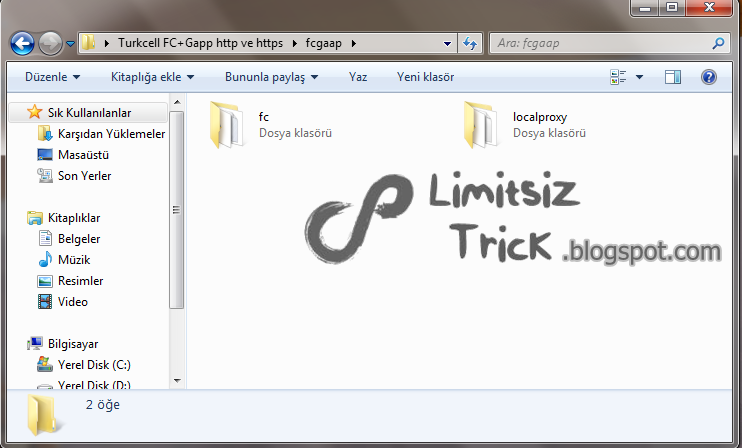Open Resimler library
742x448 pixels.
point(80,281)
